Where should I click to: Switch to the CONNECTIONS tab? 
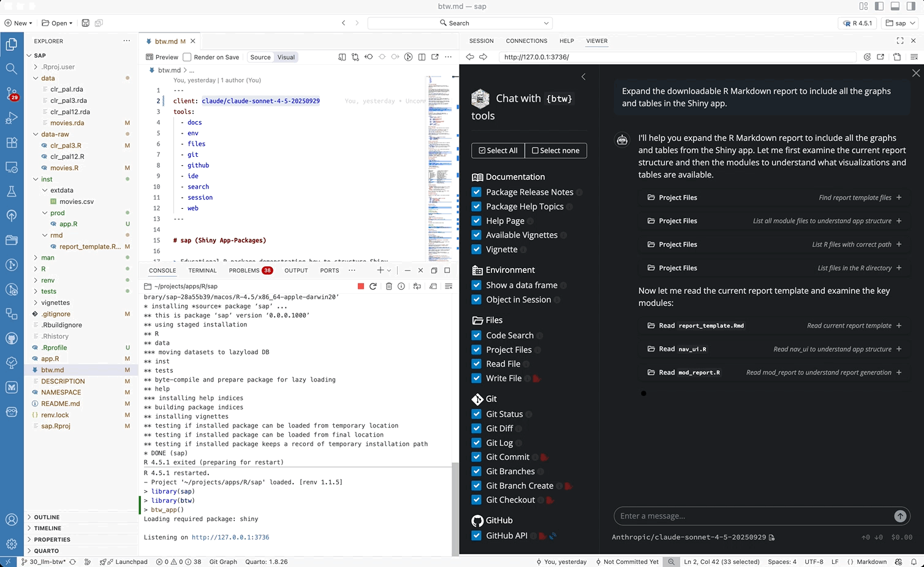(x=526, y=41)
